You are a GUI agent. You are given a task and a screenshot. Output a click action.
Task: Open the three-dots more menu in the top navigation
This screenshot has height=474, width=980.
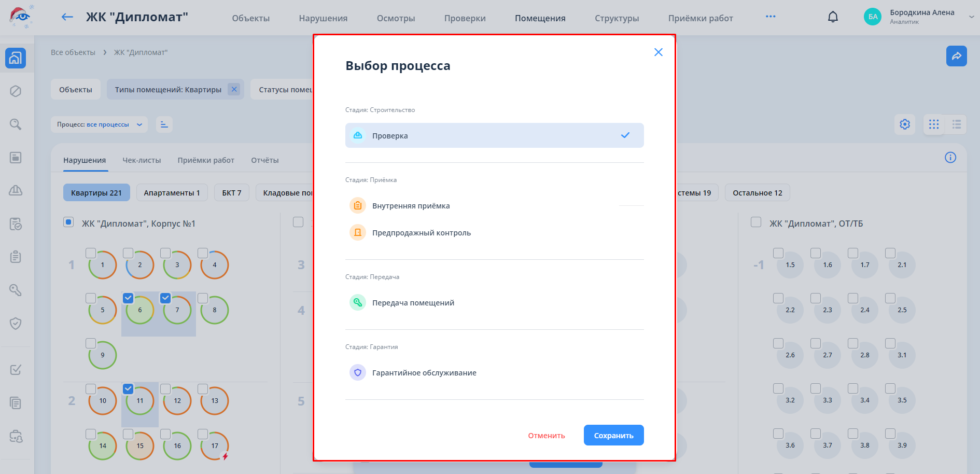point(771,17)
